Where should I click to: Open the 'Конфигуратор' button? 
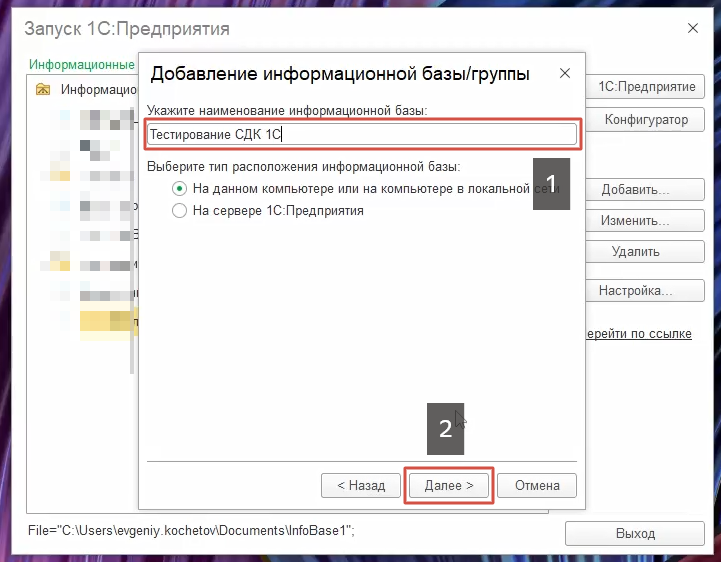[x=645, y=120]
